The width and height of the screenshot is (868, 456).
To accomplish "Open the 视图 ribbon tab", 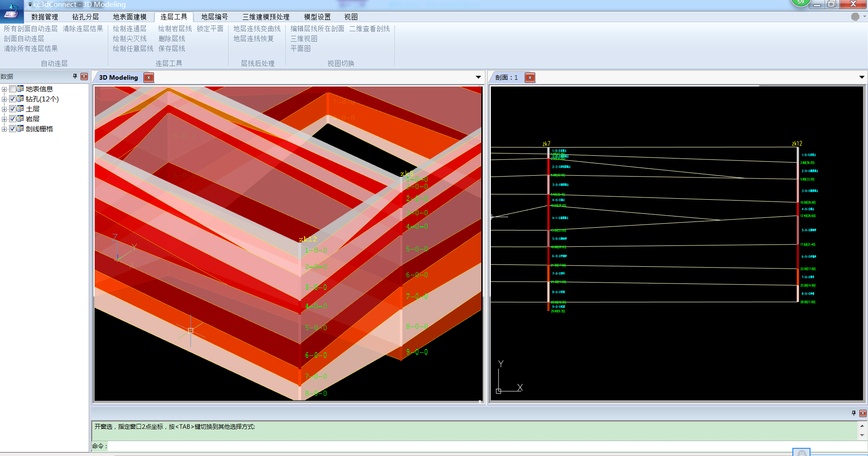I will click(x=351, y=17).
